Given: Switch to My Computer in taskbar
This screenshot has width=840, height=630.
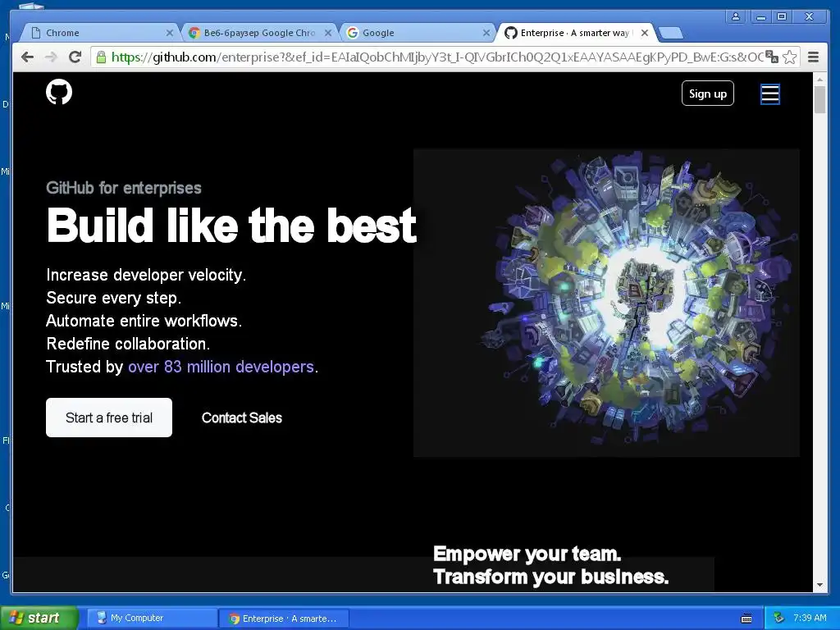Looking at the screenshot, I should [x=151, y=618].
